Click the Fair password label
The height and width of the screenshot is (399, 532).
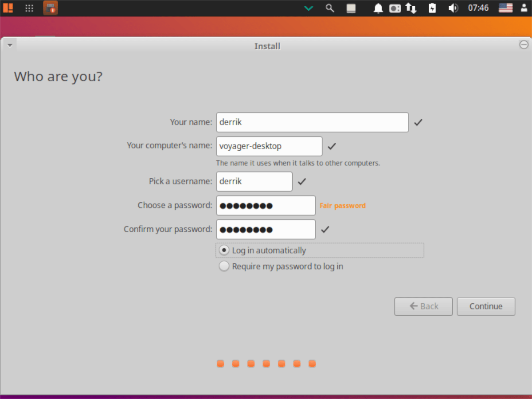pos(343,206)
